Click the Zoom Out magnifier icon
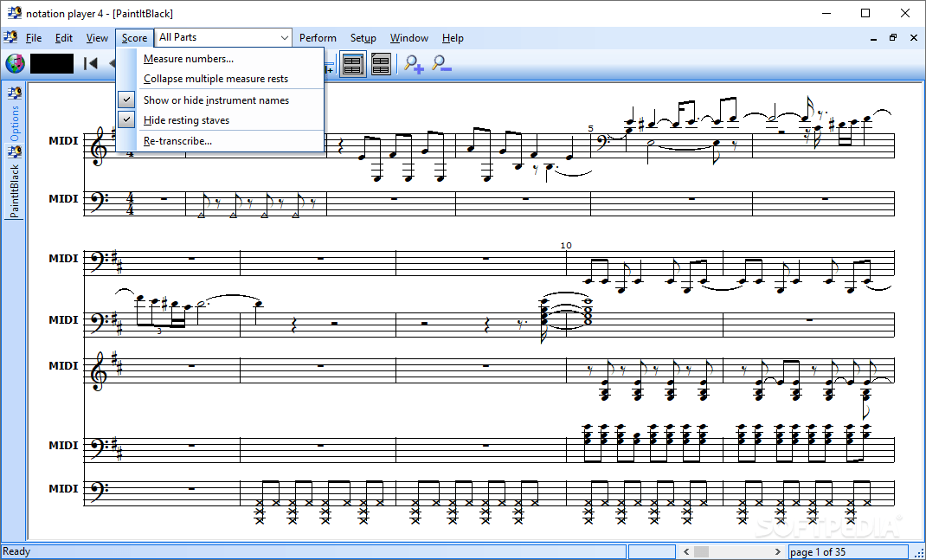Screen dimensions: 926x560 (441, 63)
